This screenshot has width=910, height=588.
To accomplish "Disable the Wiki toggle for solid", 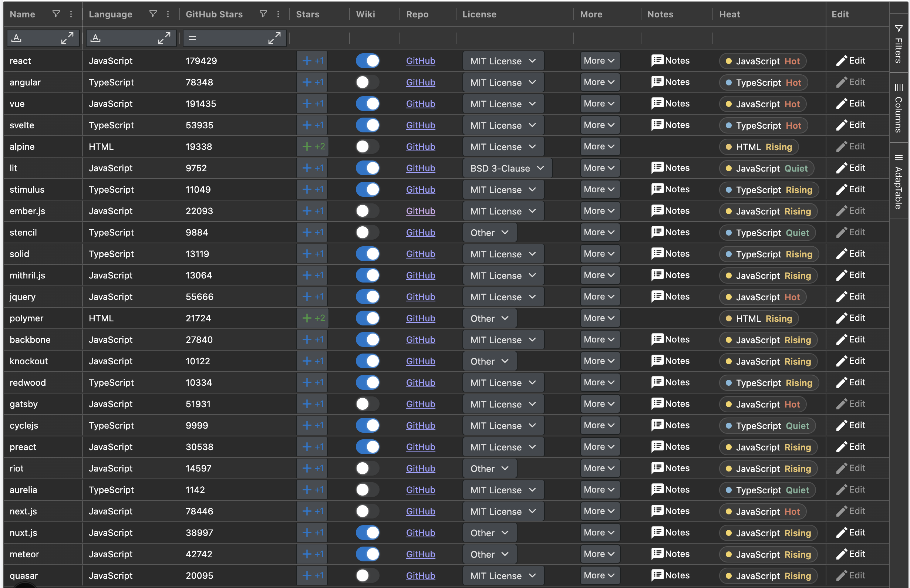I will point(367,254).
